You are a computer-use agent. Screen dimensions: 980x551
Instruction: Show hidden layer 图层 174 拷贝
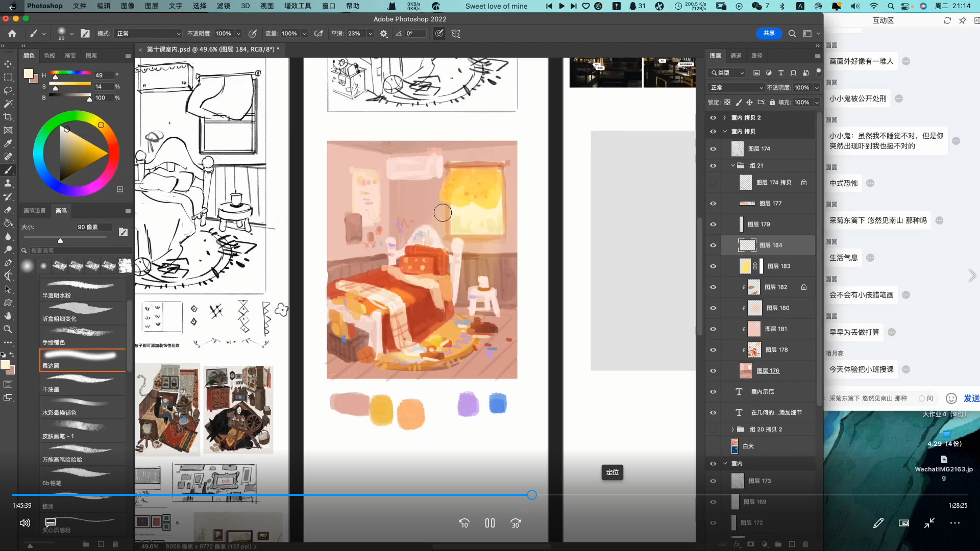(713, 182)
